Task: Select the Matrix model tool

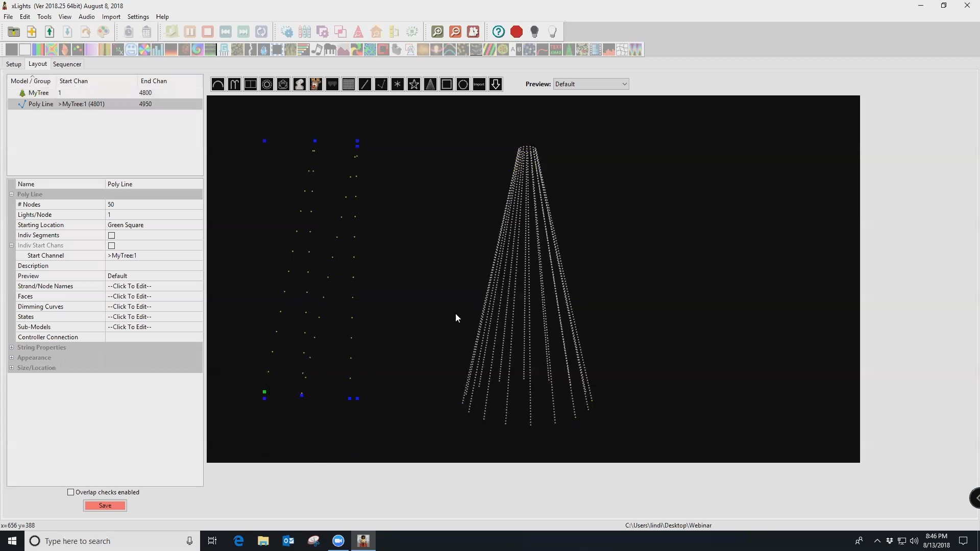Action: [x=349, y=84]
